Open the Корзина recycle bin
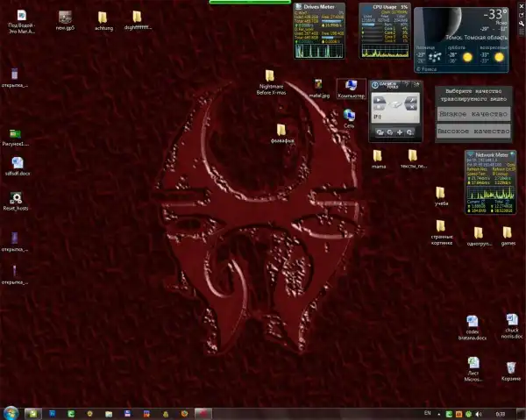Screen dimensions: 526x420 point(510,366)
